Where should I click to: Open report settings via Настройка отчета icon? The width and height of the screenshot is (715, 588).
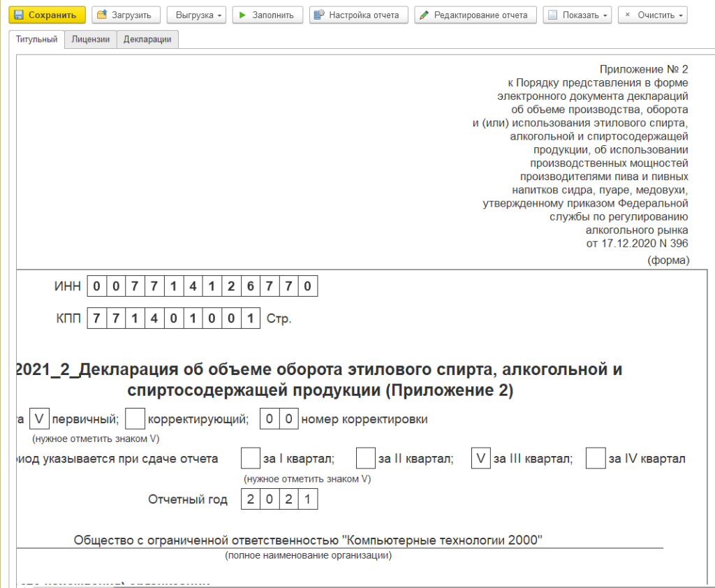point(319,15)
